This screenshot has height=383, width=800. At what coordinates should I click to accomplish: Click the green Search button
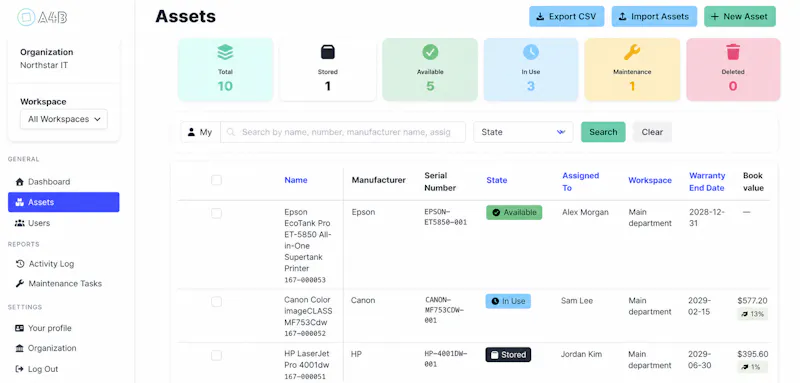pyautogui.click(x=603, y=132)
